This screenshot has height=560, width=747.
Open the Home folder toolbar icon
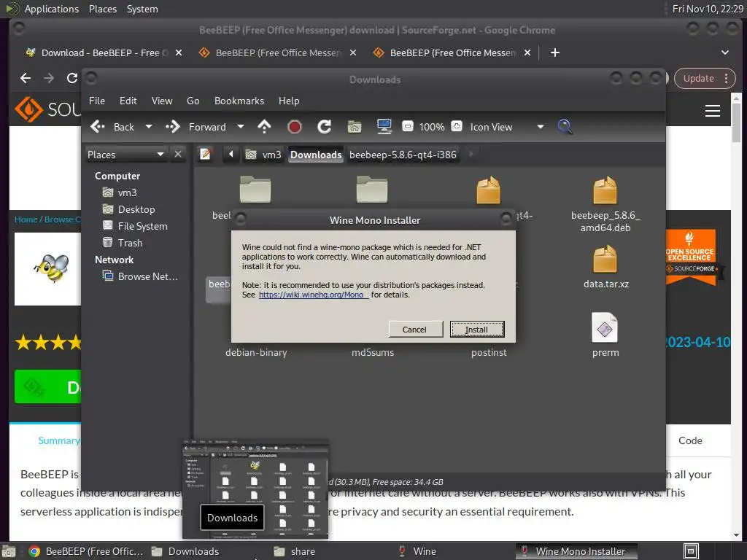pyautogui.click(x=355, y=127)
